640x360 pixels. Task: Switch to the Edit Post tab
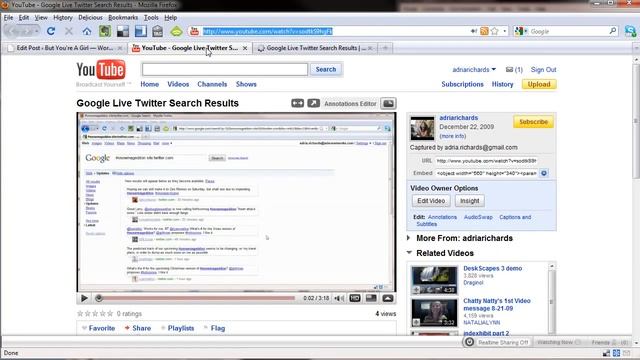[x=64, y=48]
